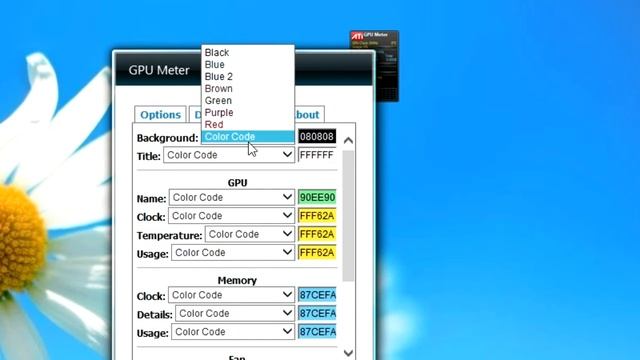
Task: Click the Background color code 080808 field
Action: [317, 136]
